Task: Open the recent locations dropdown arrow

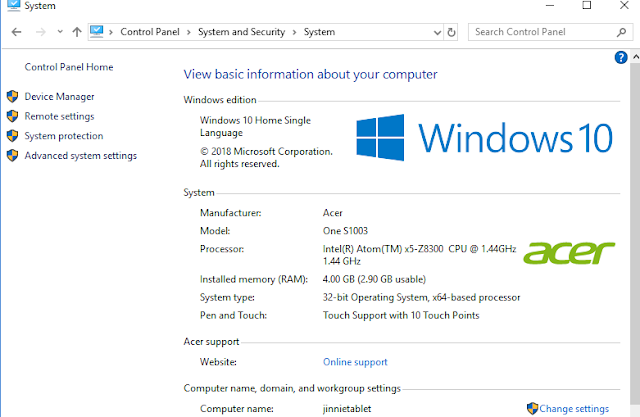Action: [60, 31]
